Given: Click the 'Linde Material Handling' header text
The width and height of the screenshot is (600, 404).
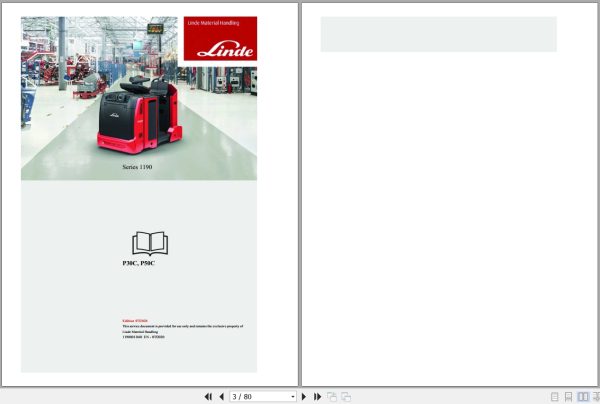Looking at the screenshot, I should click(x=213, y=23).
